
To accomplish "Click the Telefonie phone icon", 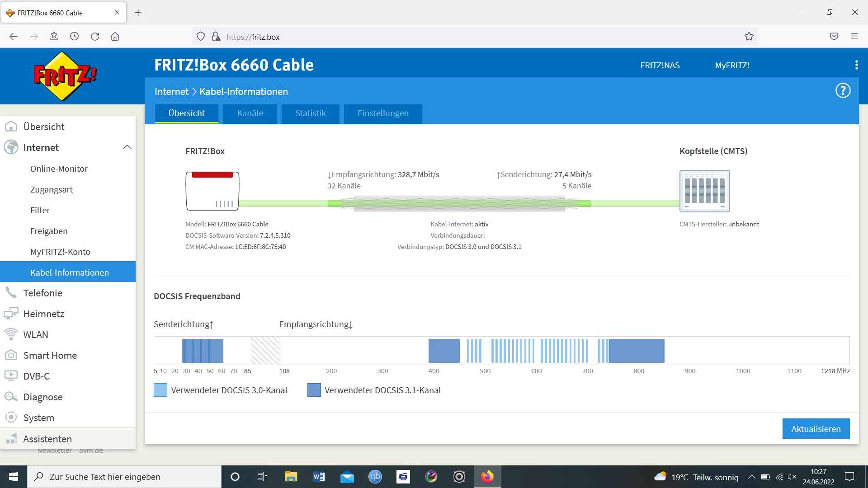I will click(11, 293).
